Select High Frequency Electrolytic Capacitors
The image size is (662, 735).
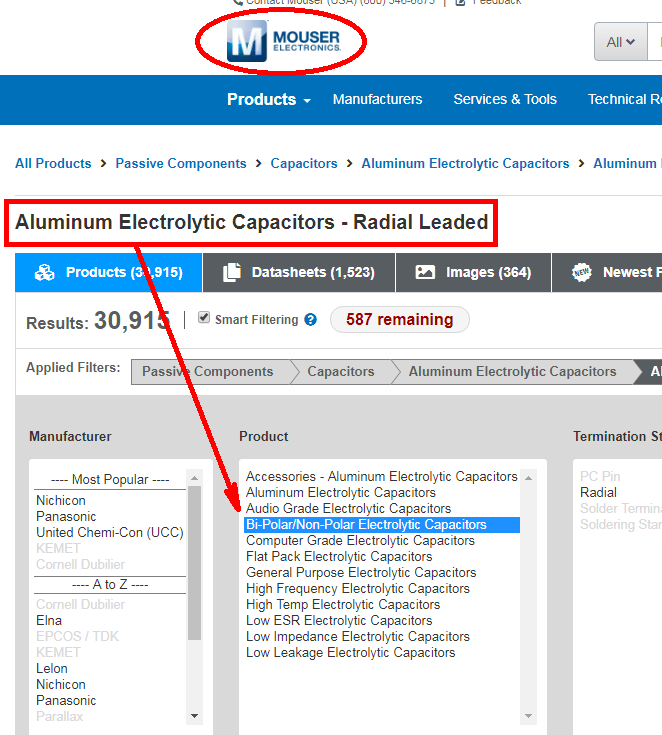click(358, 588)
